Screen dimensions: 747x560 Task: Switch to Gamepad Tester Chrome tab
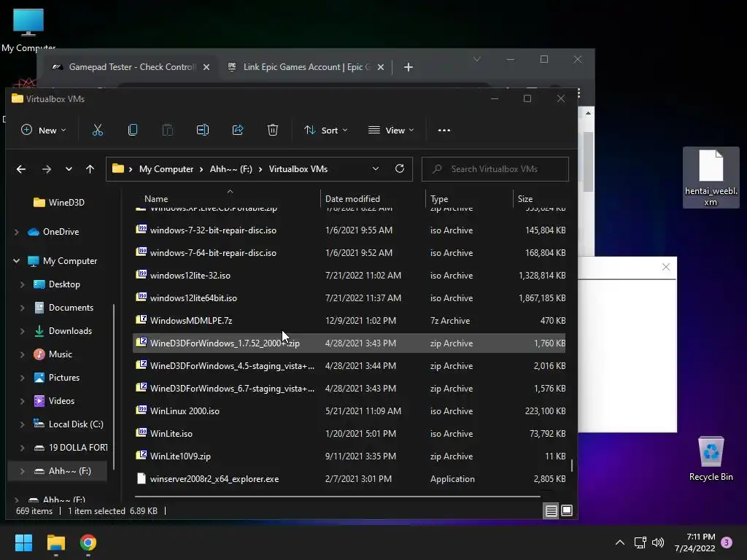131,67
